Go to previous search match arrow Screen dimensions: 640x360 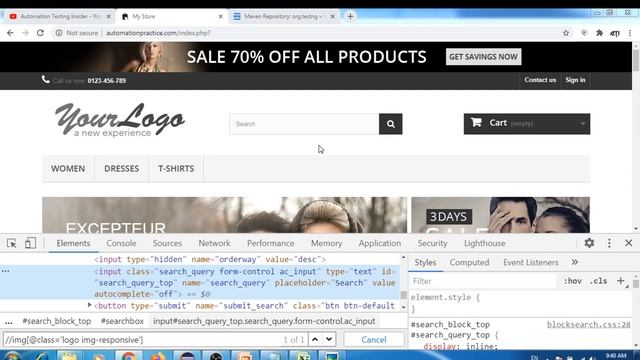pyautogui.click(x=315, y=339)
